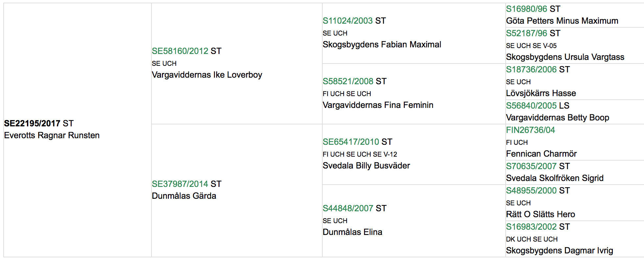The height and width of the screenshot is (258, 644).
Task: Click the S58521/2008 pedigree link
Action: tap(348, 81)
